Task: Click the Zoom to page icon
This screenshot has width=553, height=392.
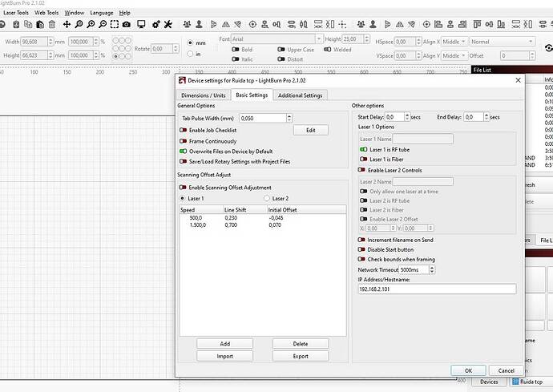Action: coord(79,24)
